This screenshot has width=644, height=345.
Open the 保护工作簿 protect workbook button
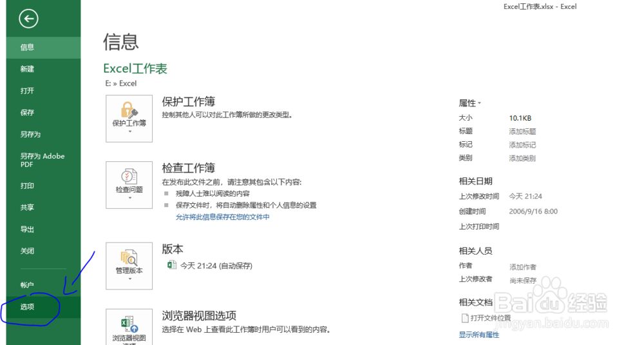click(x=129, y=119)
